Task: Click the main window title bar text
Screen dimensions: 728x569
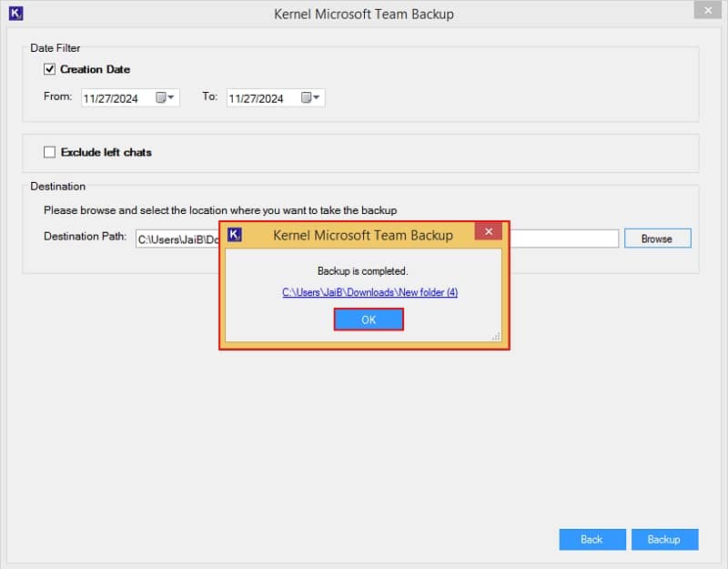Action: pos(363,14)
